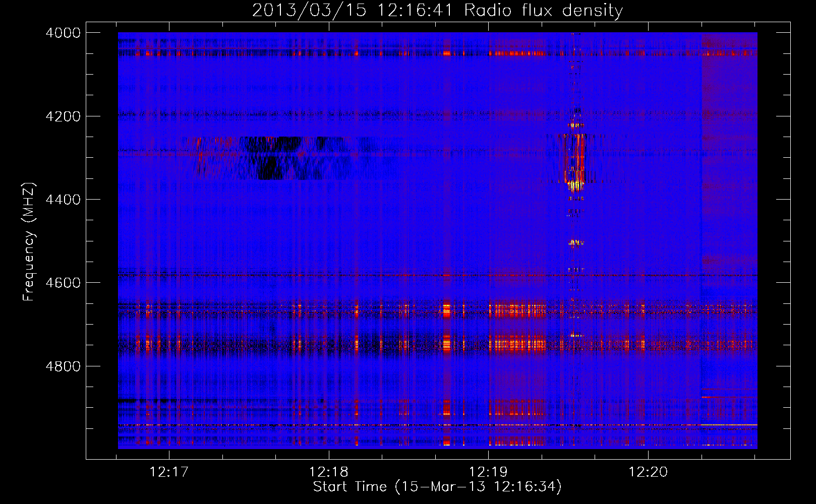Click the 12:19 time axis label
The image size is (816, 504).
(x=488, y=472)
